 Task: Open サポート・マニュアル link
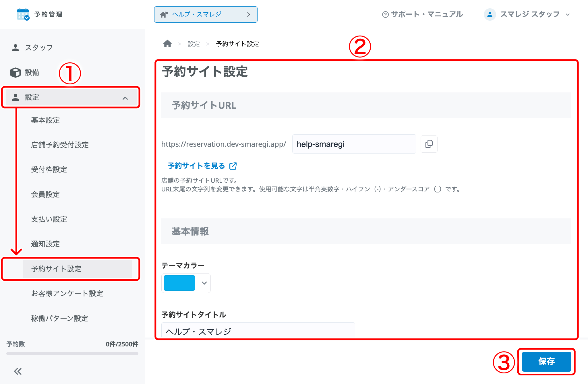(x=427, y=14)
